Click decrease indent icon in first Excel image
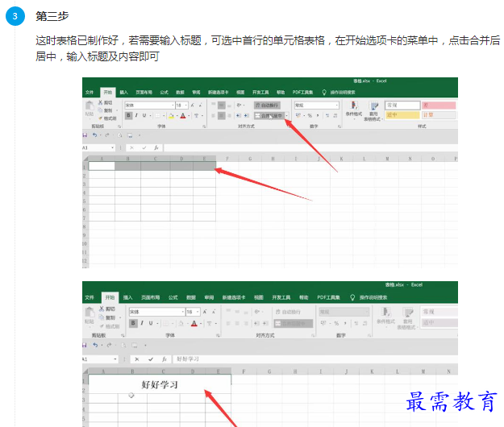Image resolution: width=504 pixels, height=427 pixels. click(239, 115)
